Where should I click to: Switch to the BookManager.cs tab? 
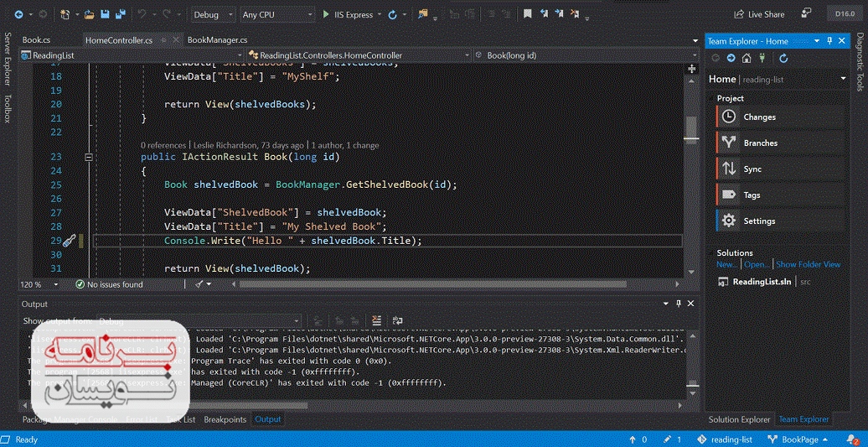(217, 39)
